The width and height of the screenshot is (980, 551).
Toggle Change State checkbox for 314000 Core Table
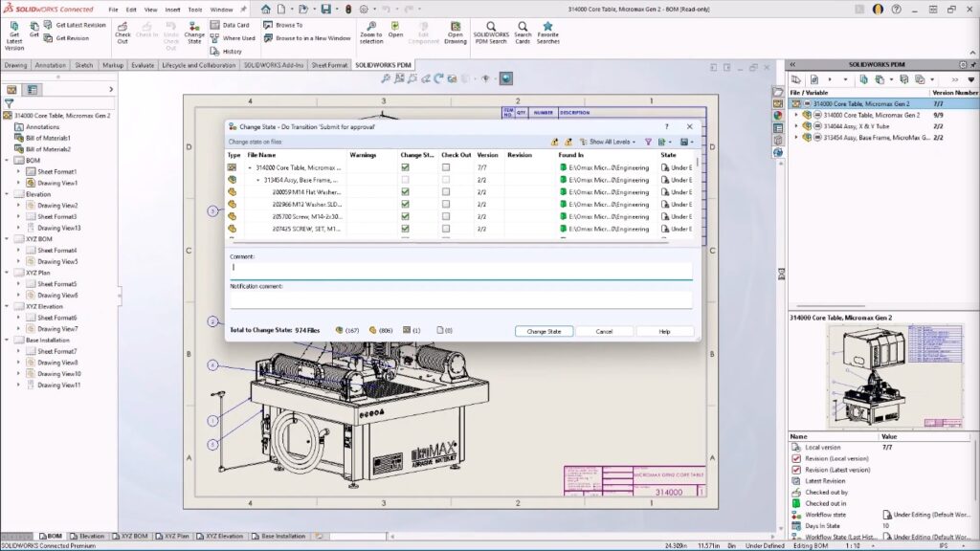(405, 167)
